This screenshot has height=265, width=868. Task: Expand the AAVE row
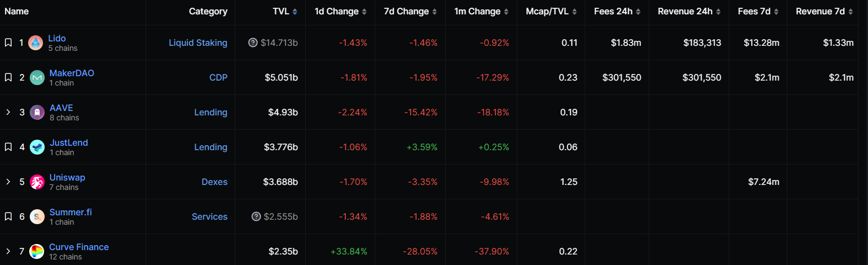pos(8,112)
